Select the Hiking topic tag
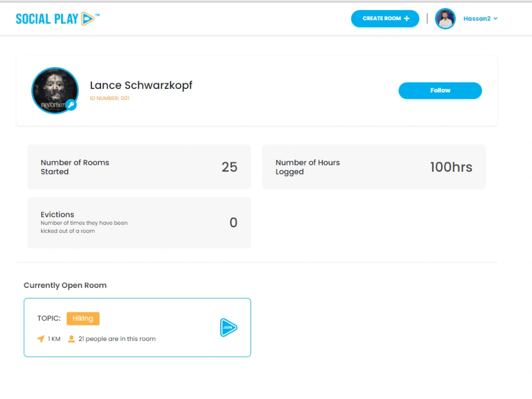The image size is (532, 399). (x=83, y=319)
